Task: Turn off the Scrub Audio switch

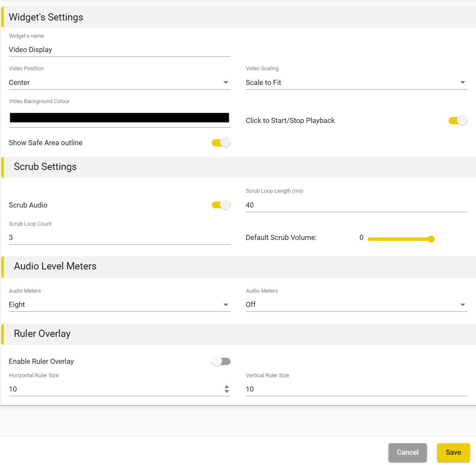Action: click(221, 205)
